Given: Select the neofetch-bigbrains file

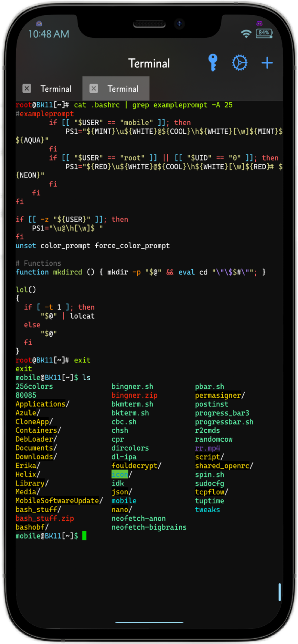Looking at the screenshot, I should (149, 527).
